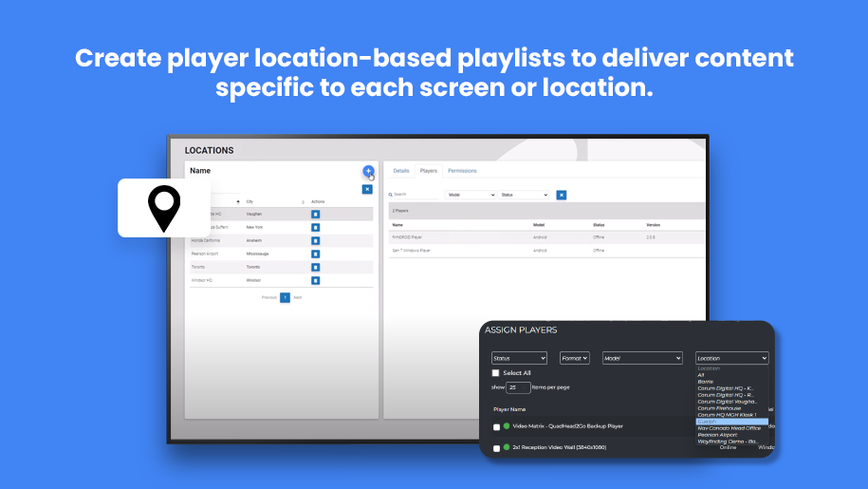Choose highlighted 'Guelph' location option
Viewport: 868px width, 489px height.
[731, 422]
